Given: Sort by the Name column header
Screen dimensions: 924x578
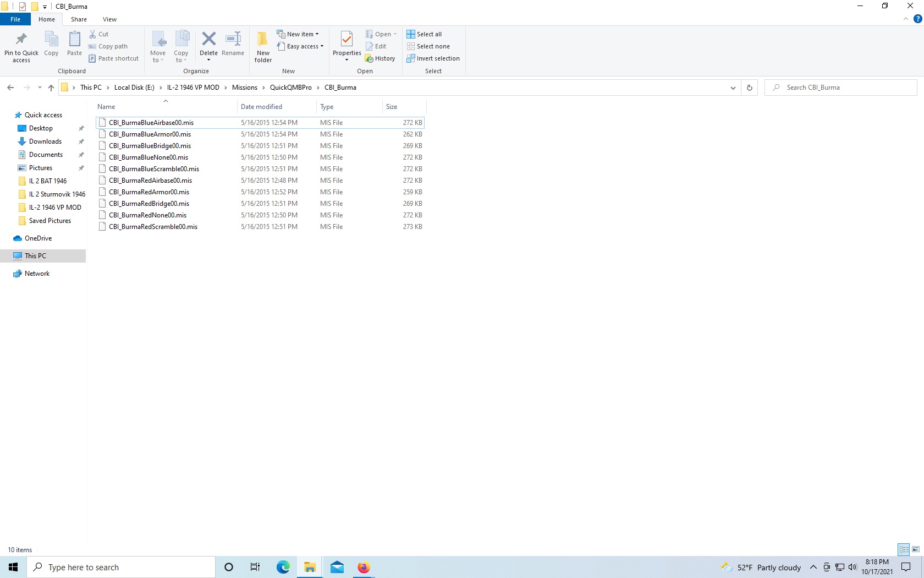Looking at the screenshot, I should (x=166, y=107).
